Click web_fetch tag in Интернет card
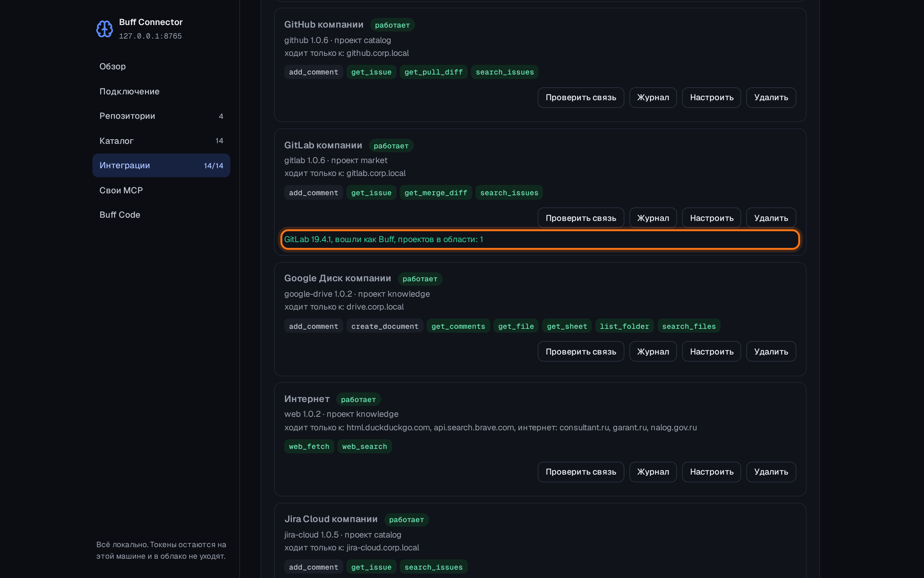 pyautogui.click(x=309, y=446)
